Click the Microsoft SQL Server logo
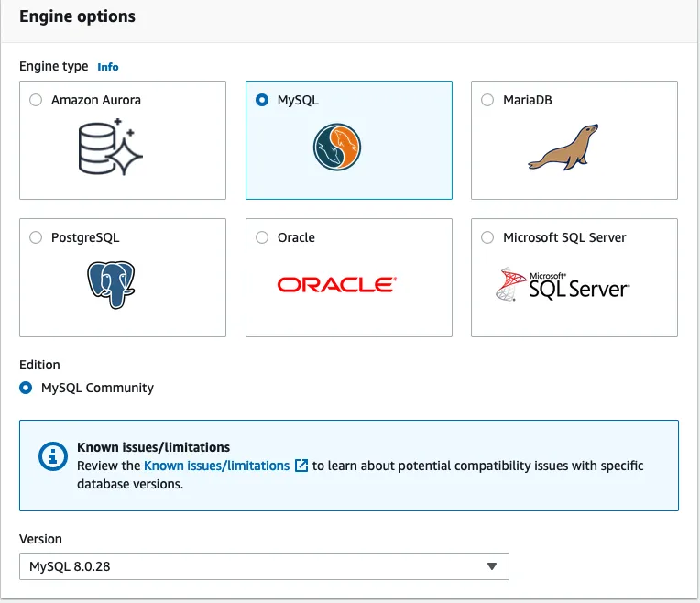 [563, 284]
